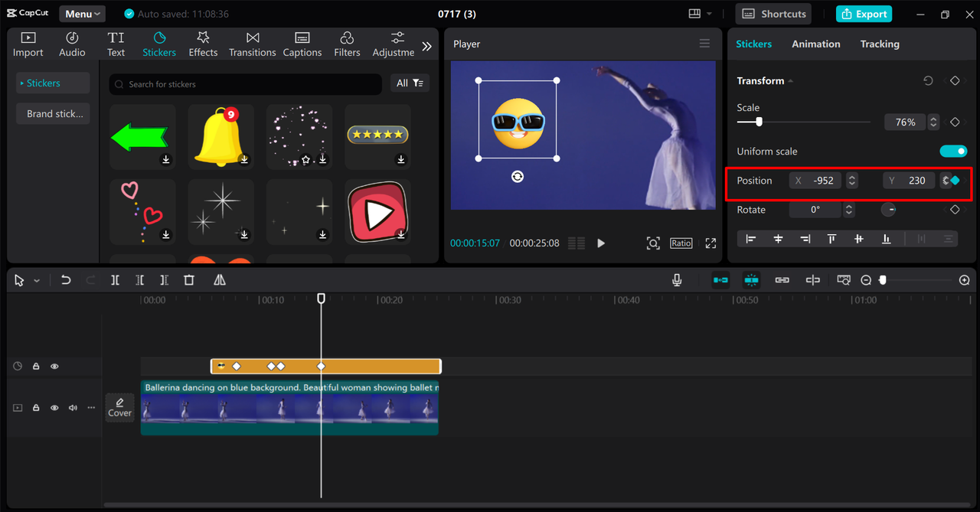The height and width of the screenshot is (512, 980).
Task: Delete the selected clip
Action: point(189,280)
